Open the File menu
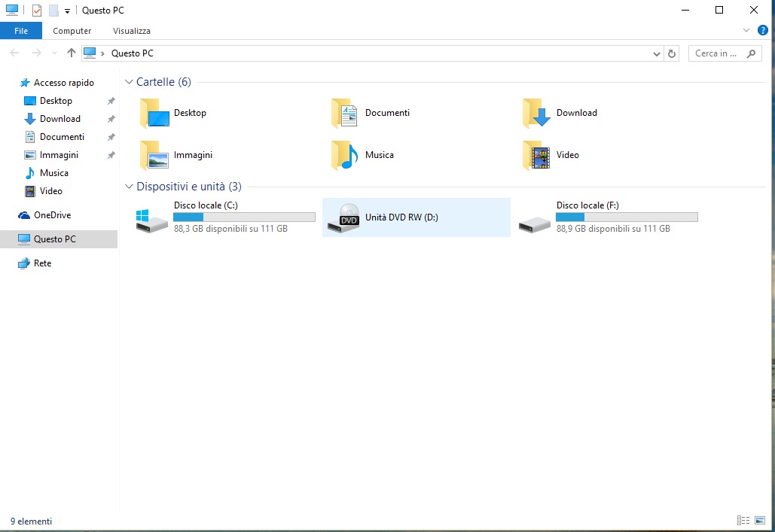Screen dimensions: 775x532 (x=21, y=31)
